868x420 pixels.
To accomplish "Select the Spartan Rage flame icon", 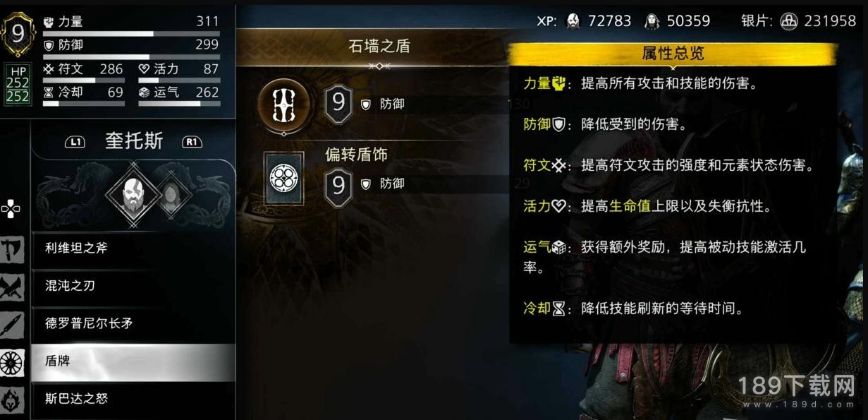I will pyautogui.click(x=13, y=400).
